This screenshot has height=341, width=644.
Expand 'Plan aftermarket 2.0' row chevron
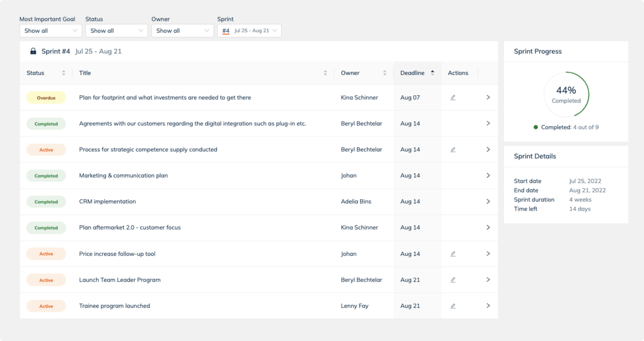tap(488, 227)
